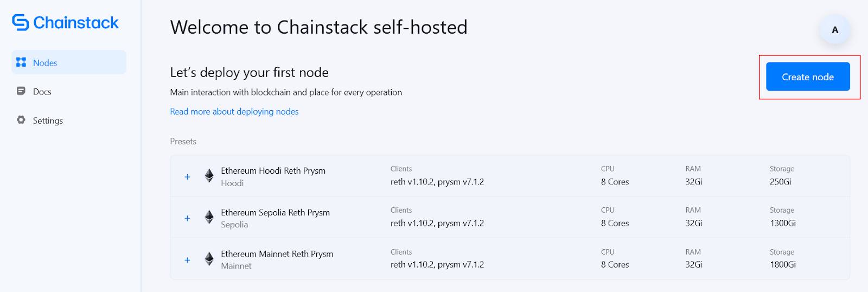Screen dimensions: 868x292
Task: Expand the Ethereum Sepolia Reth Prysm preset
Action: (x=187, y=218)
